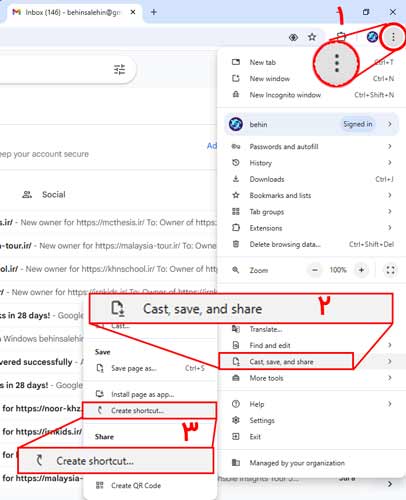This screenshot has height=500, width=406.
Task: Increase zoom with the plus button
Action: click(361, 270)
